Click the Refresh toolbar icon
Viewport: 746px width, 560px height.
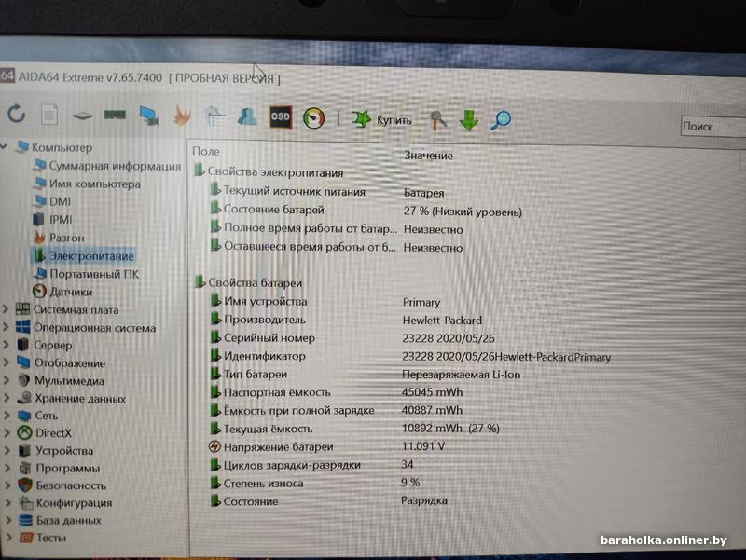[x=16, y=114]
